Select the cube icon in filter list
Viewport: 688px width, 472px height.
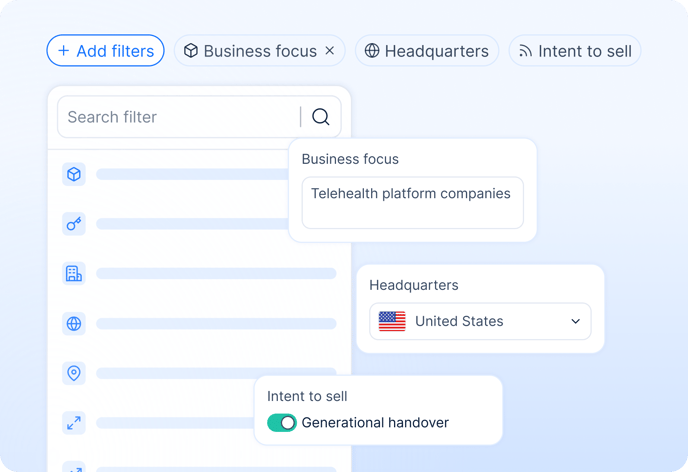tap(74, 175)
